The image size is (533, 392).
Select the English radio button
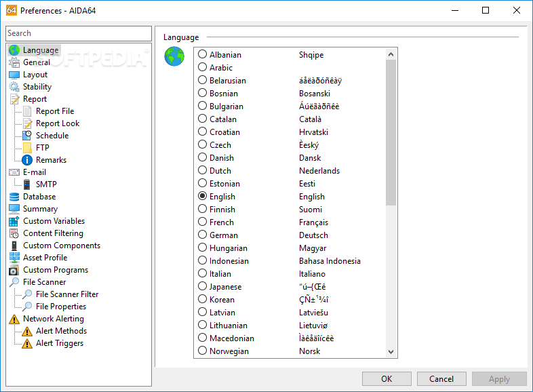(203, 196)
